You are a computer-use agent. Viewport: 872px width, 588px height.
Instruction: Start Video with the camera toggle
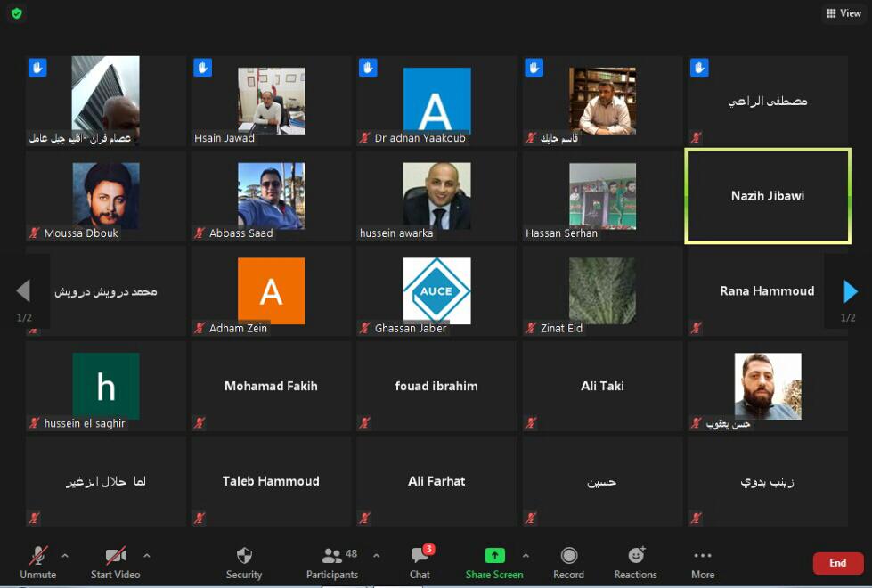(x=116, y=561)
